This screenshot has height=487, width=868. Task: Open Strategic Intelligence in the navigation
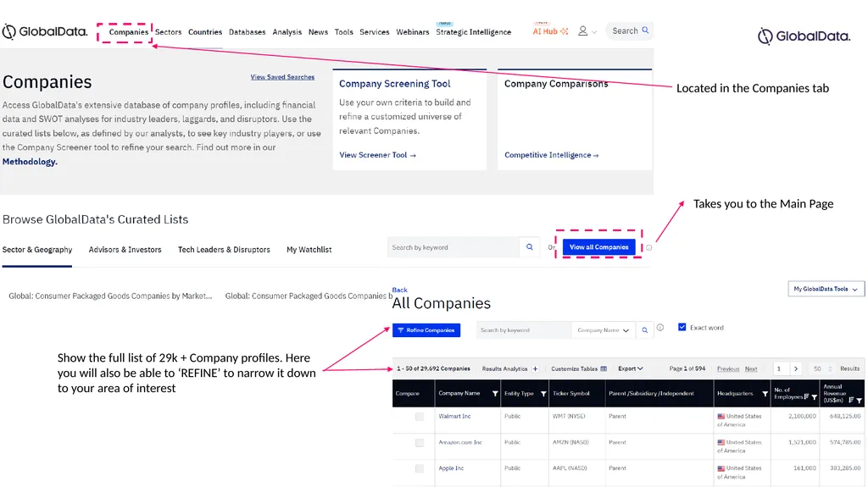473,32
